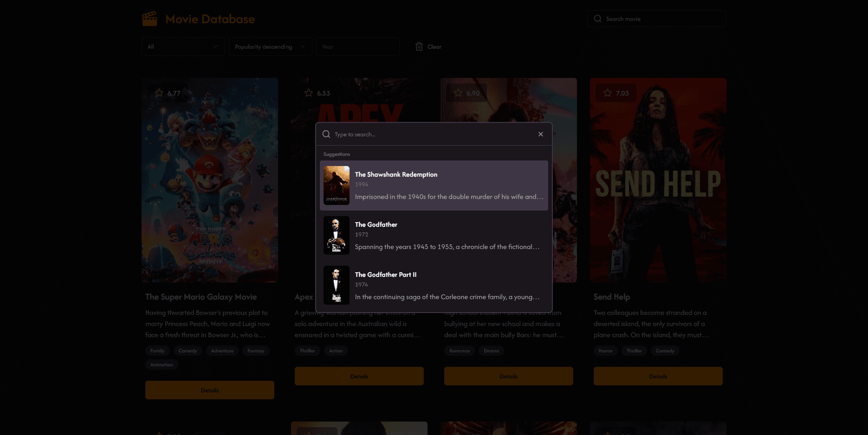The width and height of the screenshot is (868, 435).
Task: Open Details for The Super Mario Galaxy Movie
Action: click(210, 390)
